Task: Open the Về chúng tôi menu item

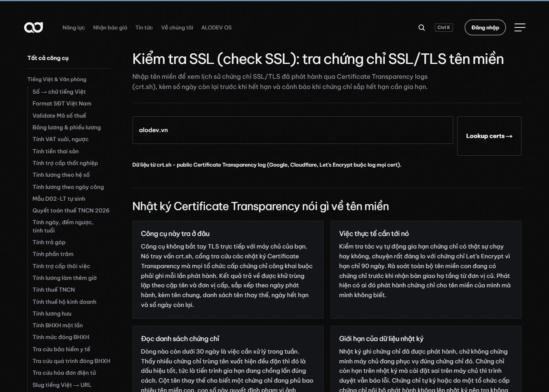Action: coord(177,27)
